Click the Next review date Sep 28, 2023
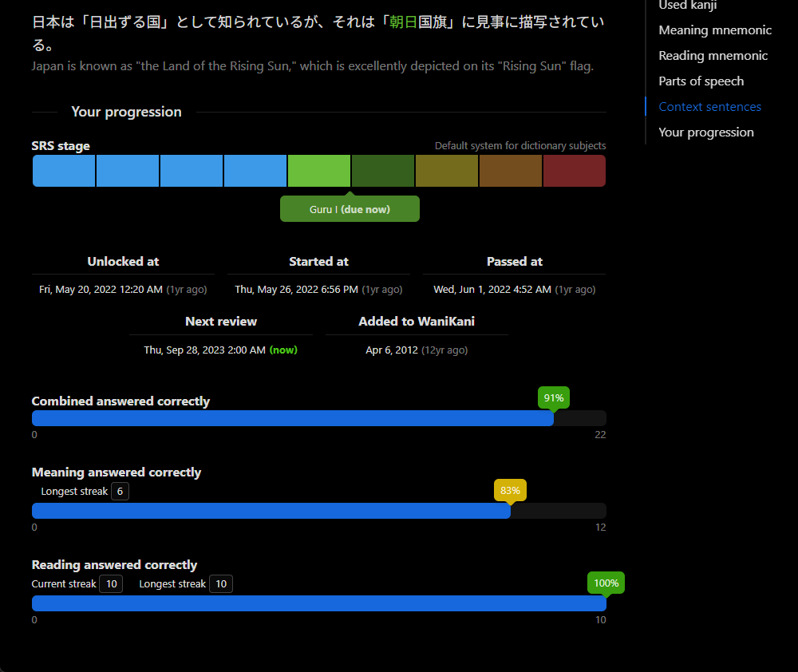Image resolution: width=798 pixels, height=672 pixels. pos(220,350)
